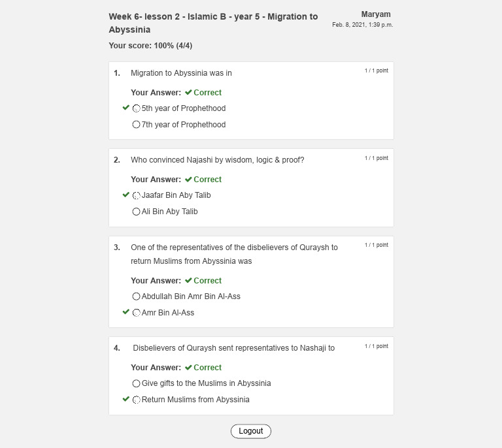The image size is (502, 448).
Task: Click green checkmark left of 5th year option
Action: point(126,108)
